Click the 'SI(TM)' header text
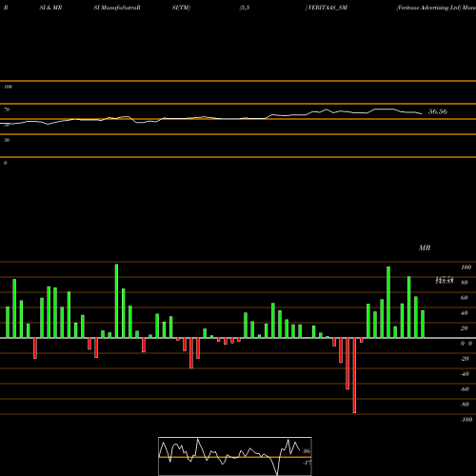This screenshot has width=476, height=476. click(181, 8)
